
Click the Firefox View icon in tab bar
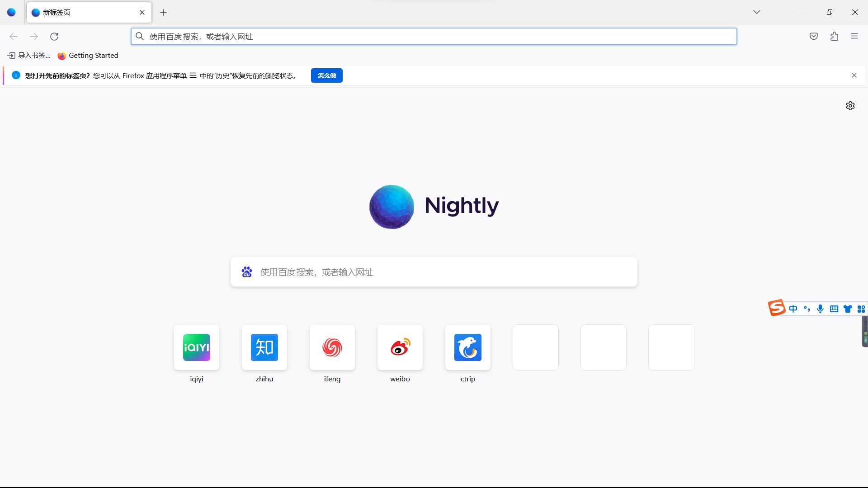(x=11, y=12)
